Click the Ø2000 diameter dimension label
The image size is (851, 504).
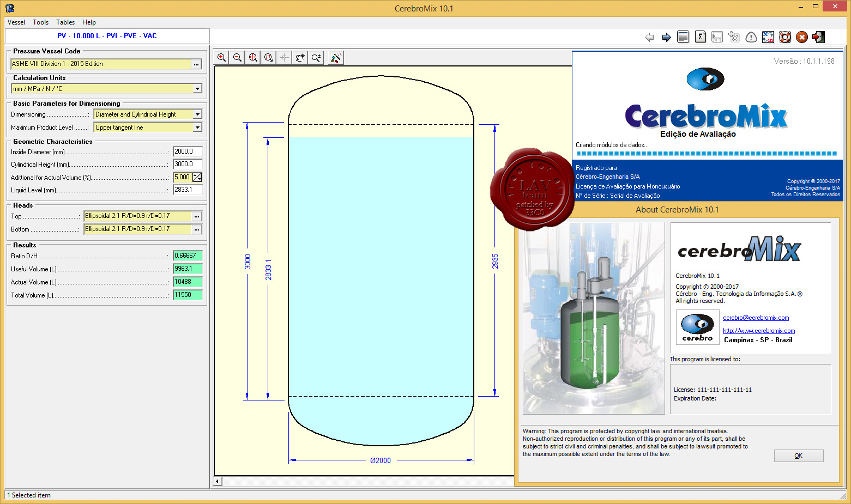click(x=381, y=460)
